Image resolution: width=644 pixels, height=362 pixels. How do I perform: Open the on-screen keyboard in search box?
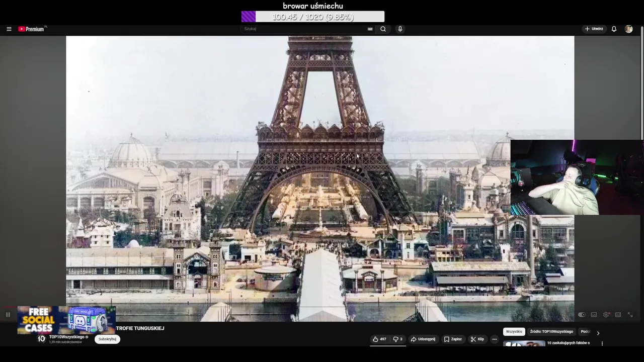[x=370, y=29]
